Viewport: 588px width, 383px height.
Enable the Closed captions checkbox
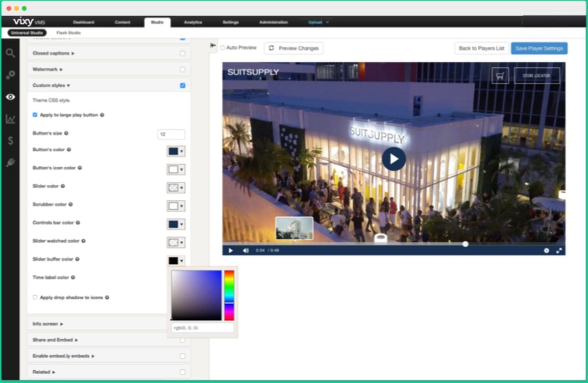coord(183,53)
